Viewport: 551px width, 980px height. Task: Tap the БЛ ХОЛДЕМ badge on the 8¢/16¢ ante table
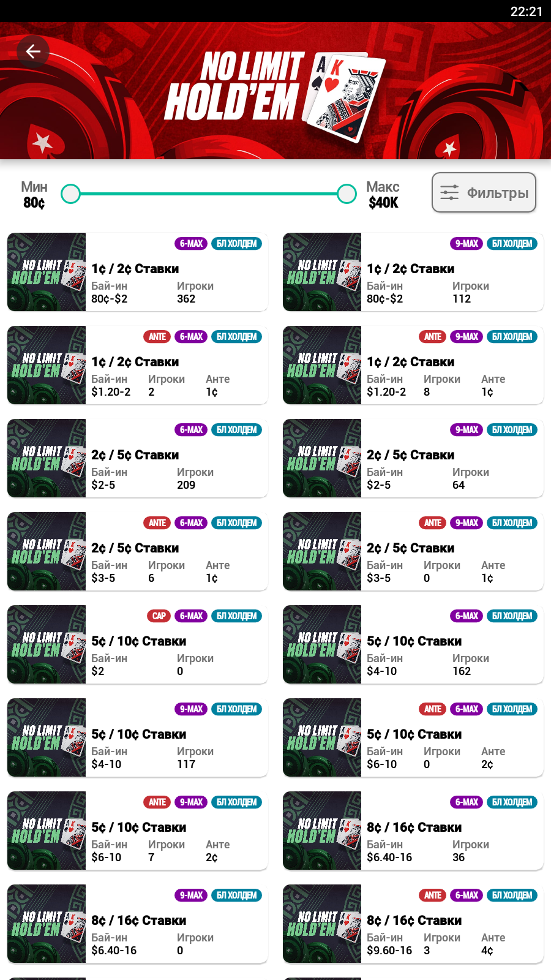(512, 895)
